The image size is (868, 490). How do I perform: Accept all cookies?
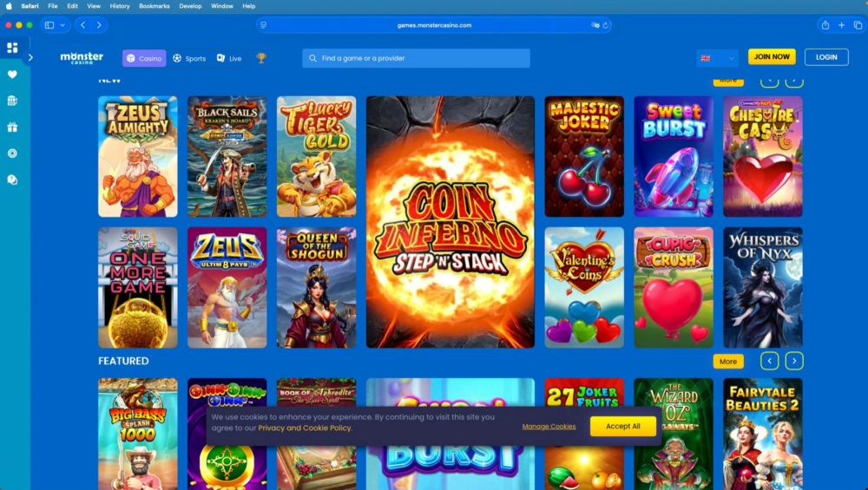click(622, 426)
